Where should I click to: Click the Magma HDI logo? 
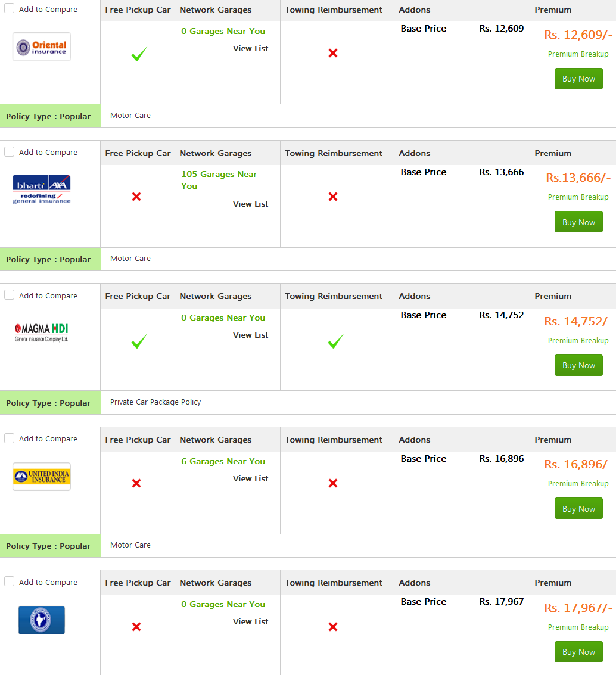(42, 332)
